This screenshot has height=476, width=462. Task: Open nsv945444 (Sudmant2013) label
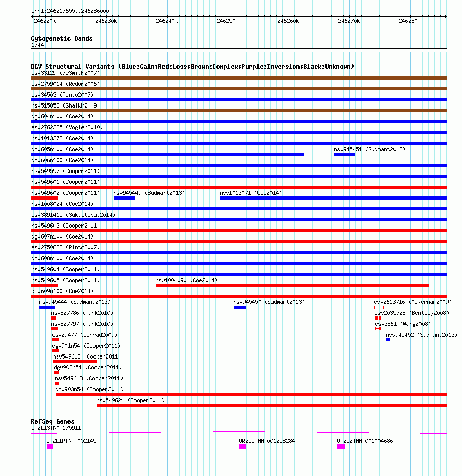[x=75, y=302]
